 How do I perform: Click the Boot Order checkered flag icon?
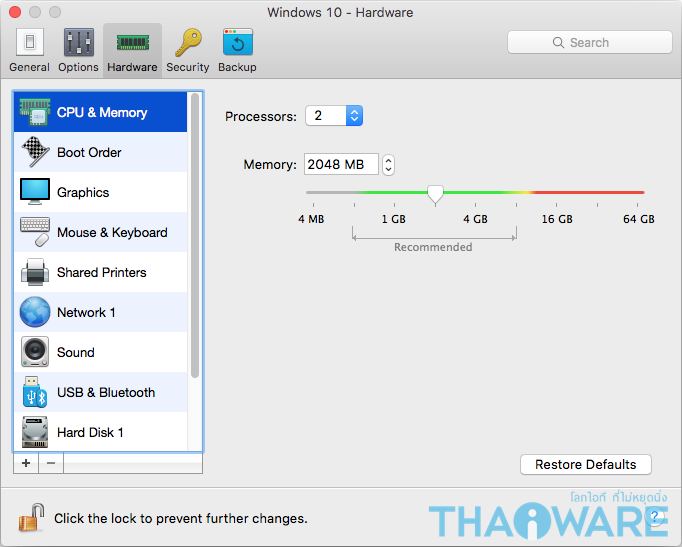[x=35, y=152]
